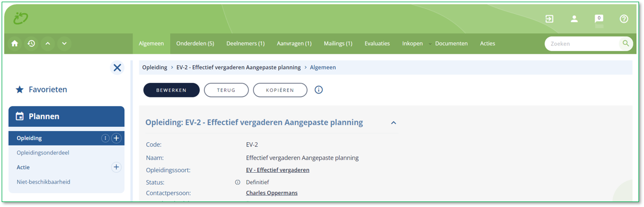Click the logout exit icon

click(549, 19)
